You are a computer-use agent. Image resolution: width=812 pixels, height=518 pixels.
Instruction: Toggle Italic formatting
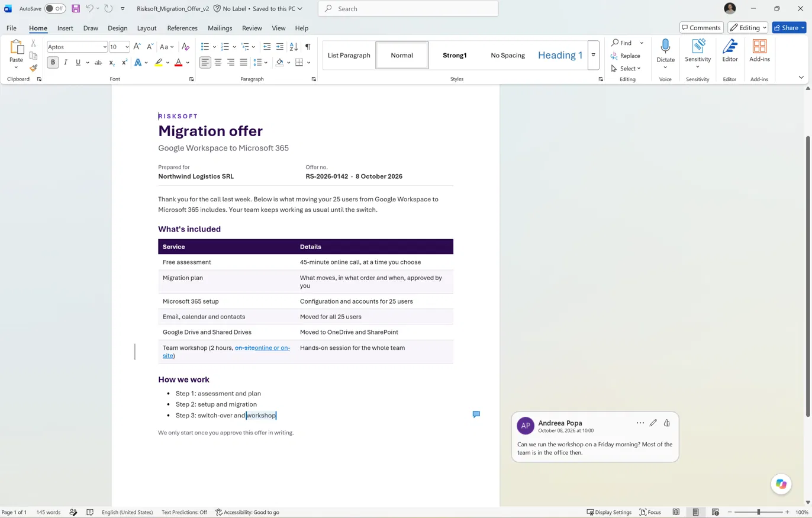[65, 62]
